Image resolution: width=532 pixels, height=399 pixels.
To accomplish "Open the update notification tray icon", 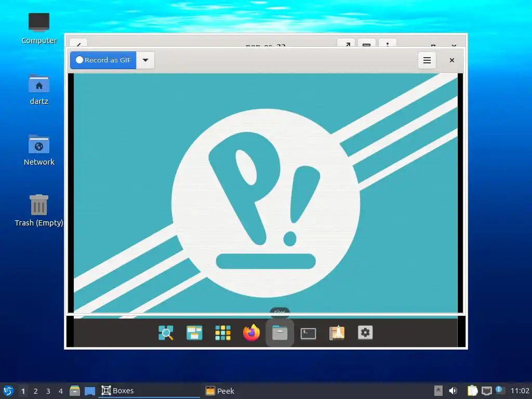I will 499,390.
